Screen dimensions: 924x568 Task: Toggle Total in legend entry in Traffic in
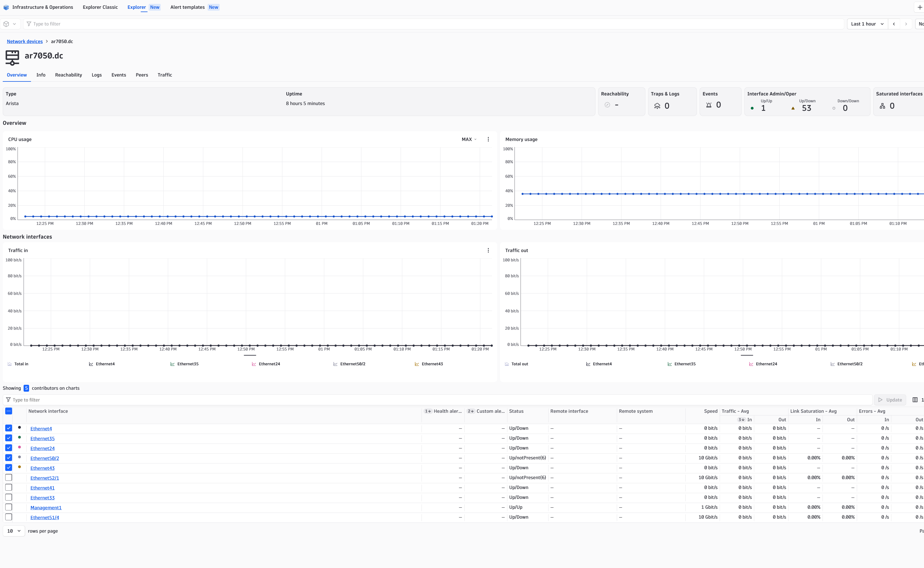tap(18, 364)
